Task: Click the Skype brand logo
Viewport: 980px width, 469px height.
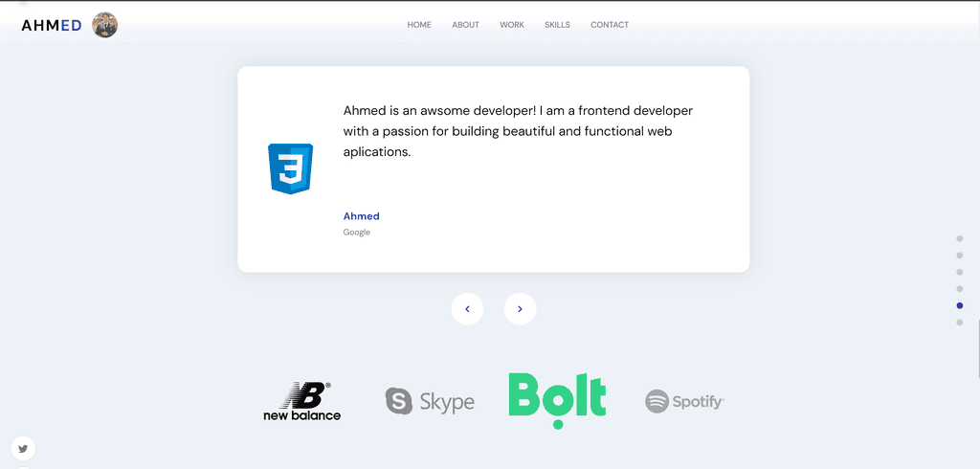Action: (430, 401)
